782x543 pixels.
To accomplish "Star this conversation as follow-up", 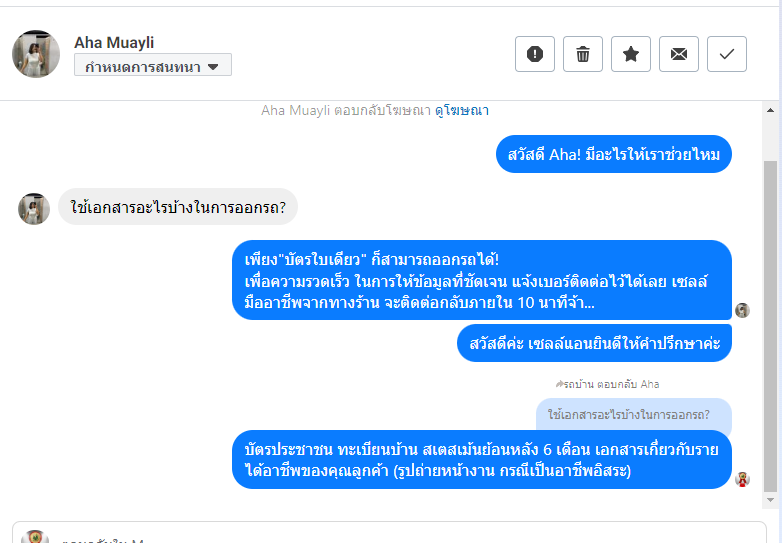I will click(631, 54).
